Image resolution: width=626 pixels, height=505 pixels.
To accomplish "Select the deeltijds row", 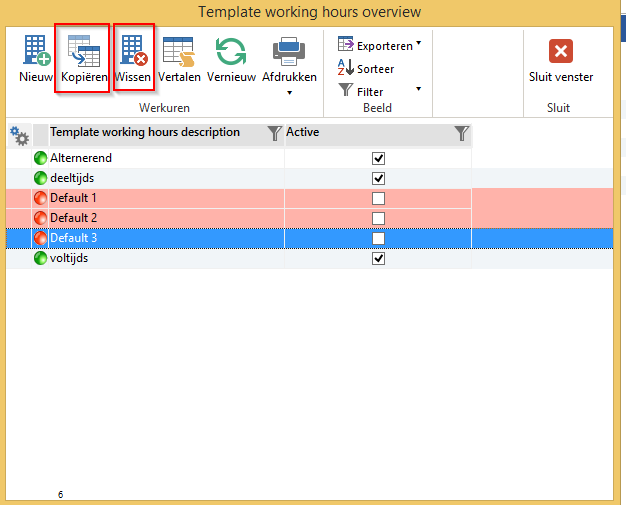I will coord(150,178).
